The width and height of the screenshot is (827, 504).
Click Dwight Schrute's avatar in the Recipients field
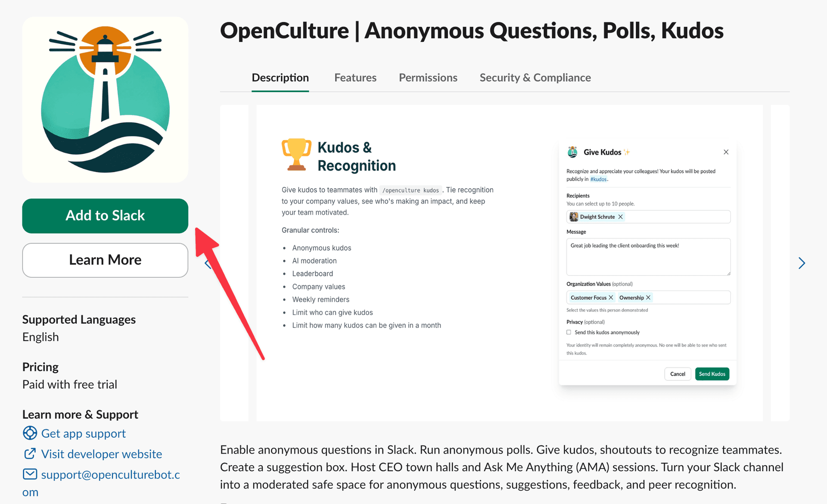574,217
